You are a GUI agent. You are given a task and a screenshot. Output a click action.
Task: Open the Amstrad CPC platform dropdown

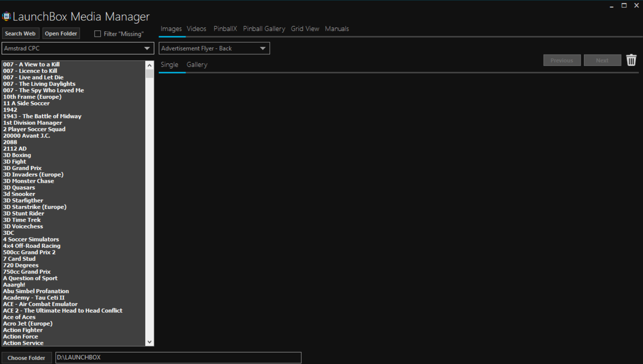pos(78,48)
